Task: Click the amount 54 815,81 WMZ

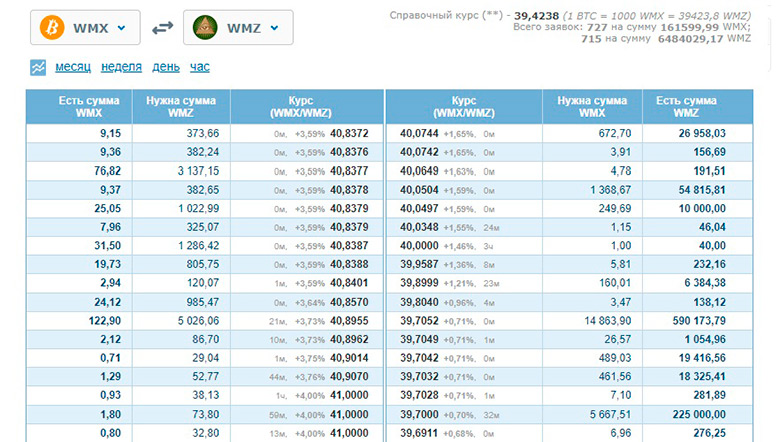Action: point(702,190)
